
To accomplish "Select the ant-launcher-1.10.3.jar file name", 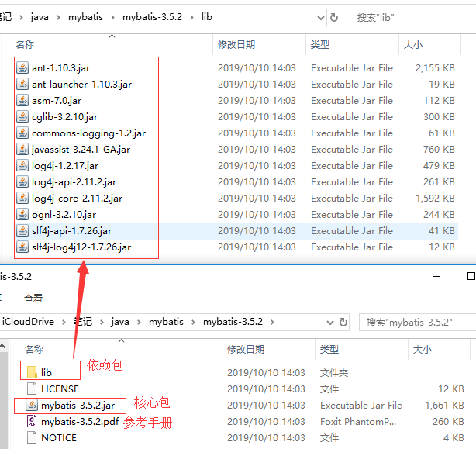I will [x=82, y=84].
